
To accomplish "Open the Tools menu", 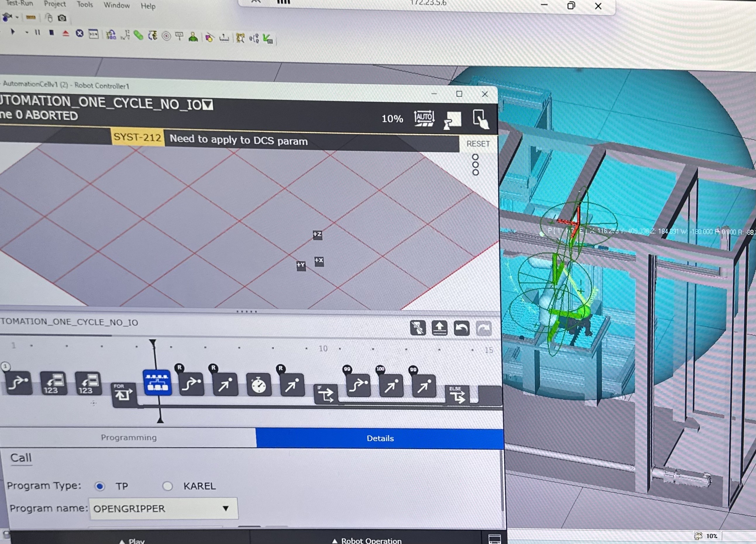I will point(85,5).
